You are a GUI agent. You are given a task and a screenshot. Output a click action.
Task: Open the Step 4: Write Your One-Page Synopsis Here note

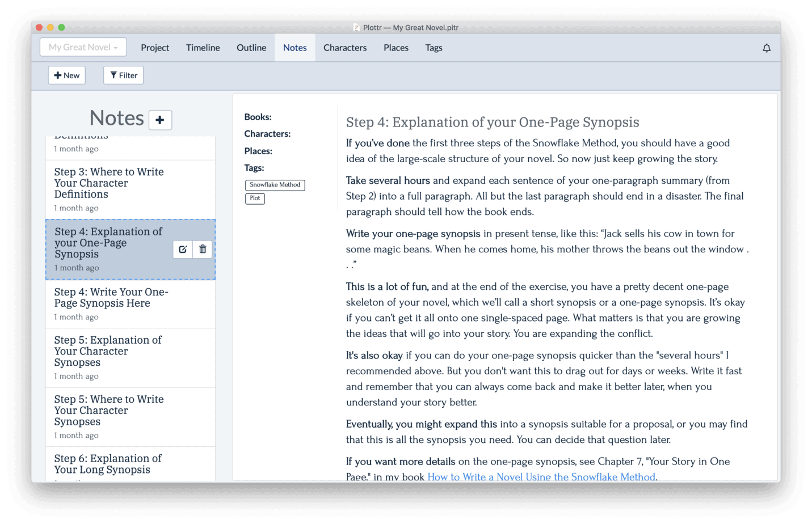[131, 304]
